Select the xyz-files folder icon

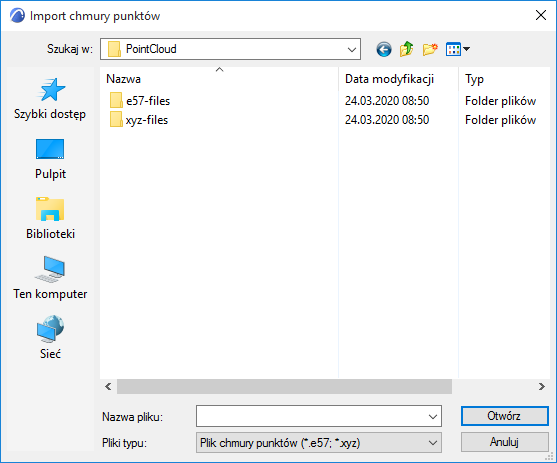[x=116, y=120]
